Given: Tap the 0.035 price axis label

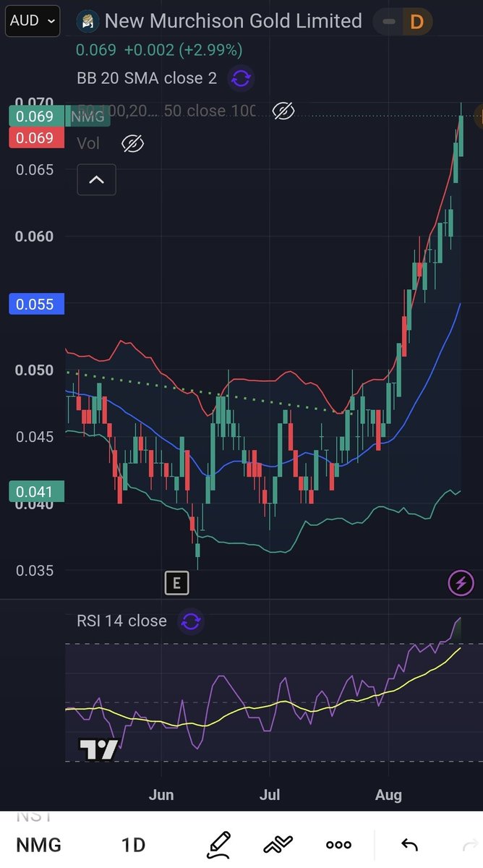Looking at the screenshot, I should click(x=35, y=571).
